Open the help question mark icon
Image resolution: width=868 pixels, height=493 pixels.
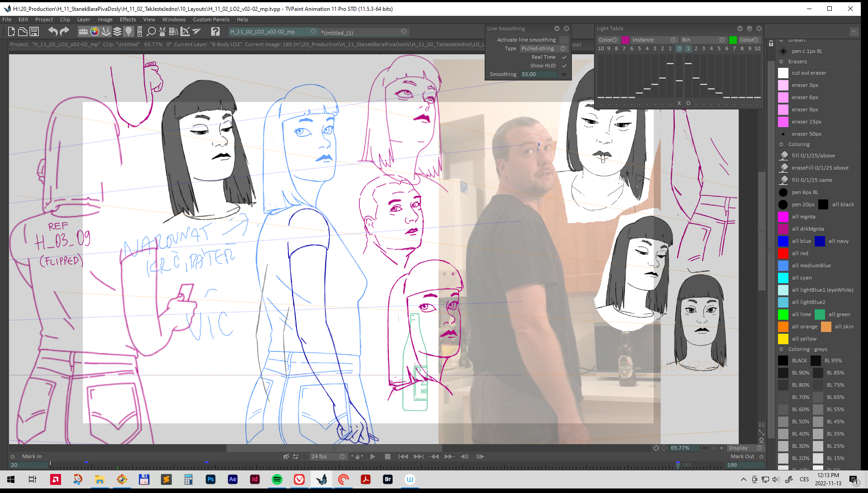coord(215,32)
